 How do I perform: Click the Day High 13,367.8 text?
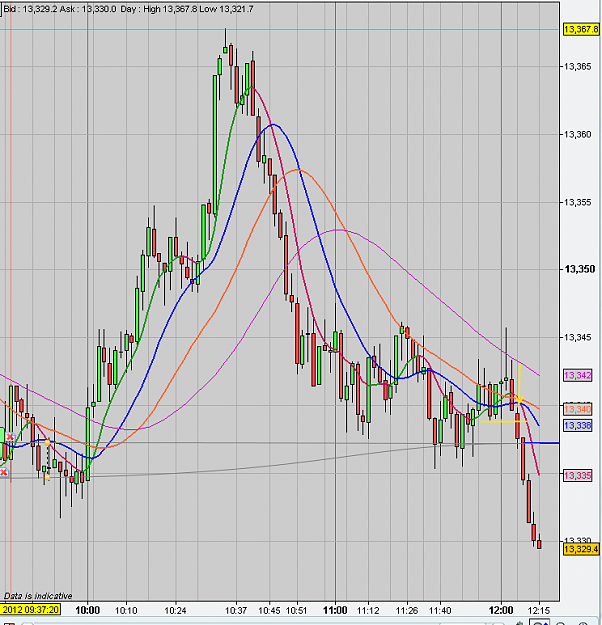tap(159, 9)
